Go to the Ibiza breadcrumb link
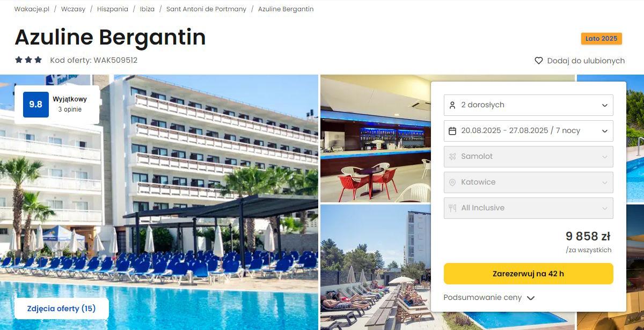 147,9
